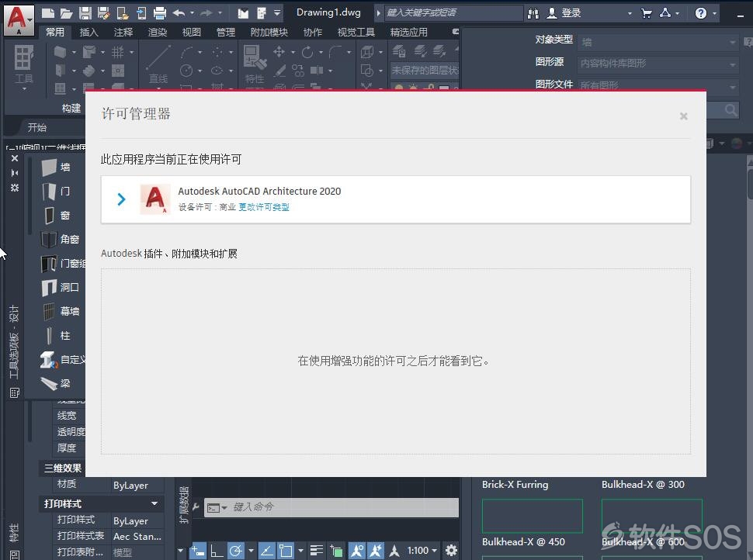
Task: Select the 墙 wall tool in palette
Action: pyautogui.click(x=57, y=167)
